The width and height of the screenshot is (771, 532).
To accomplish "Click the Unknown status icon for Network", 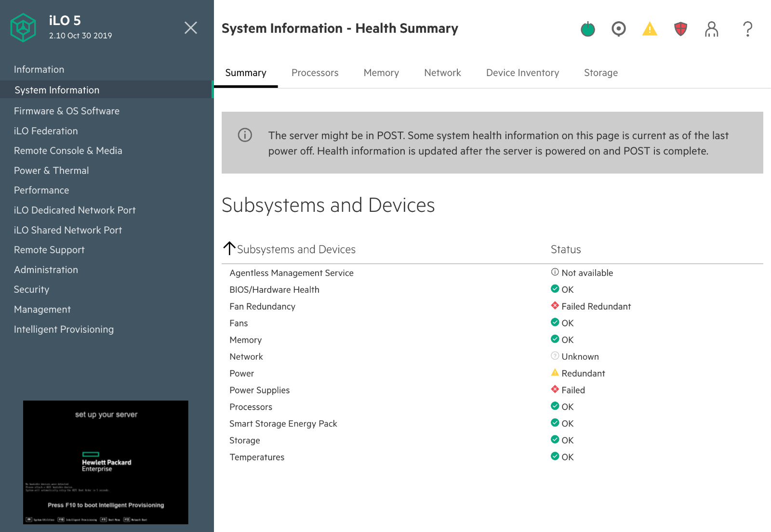I will click(x=555, y=356).
